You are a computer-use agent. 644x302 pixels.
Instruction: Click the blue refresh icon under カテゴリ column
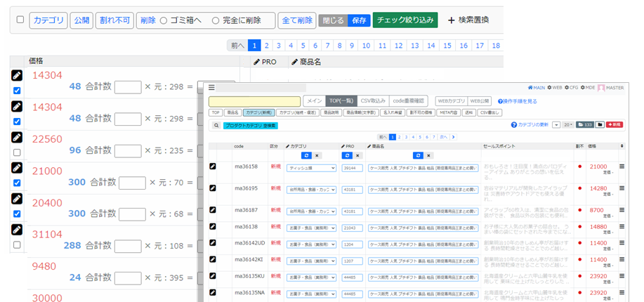tap(305, 155)
